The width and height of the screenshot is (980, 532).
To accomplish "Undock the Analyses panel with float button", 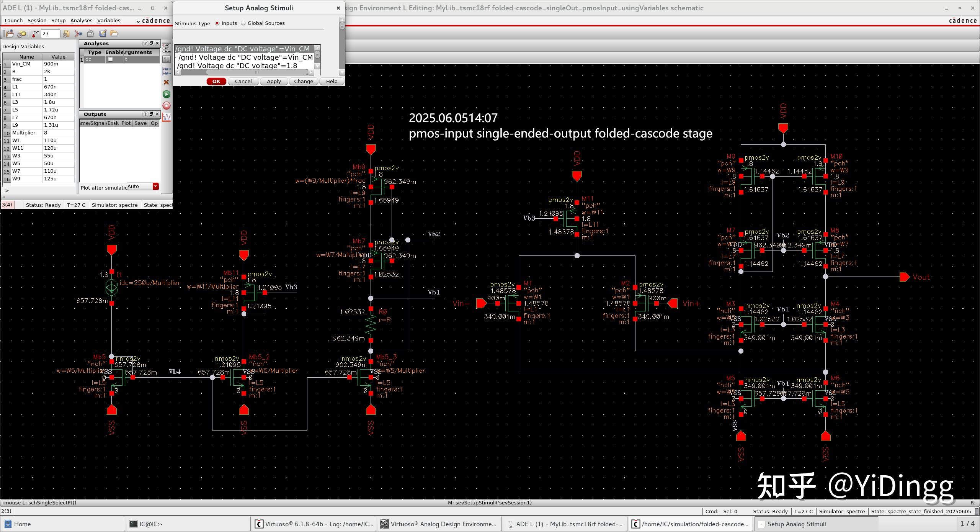I will (151, 44).
